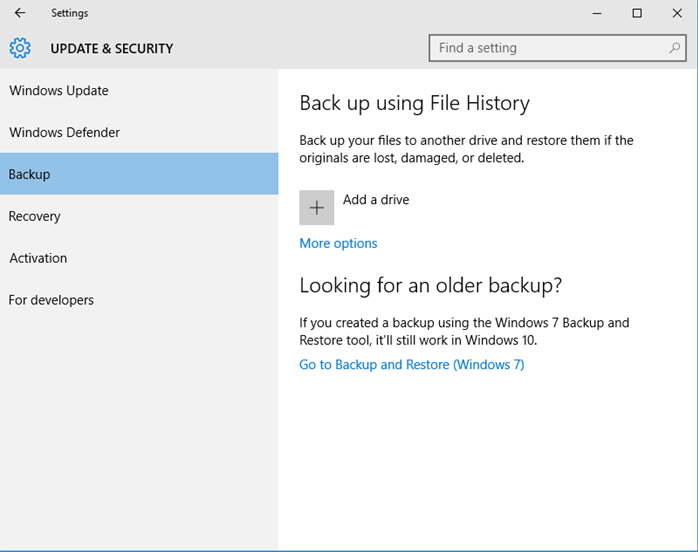
Task: Open the For developers section
Action: (x=139, y=300)
